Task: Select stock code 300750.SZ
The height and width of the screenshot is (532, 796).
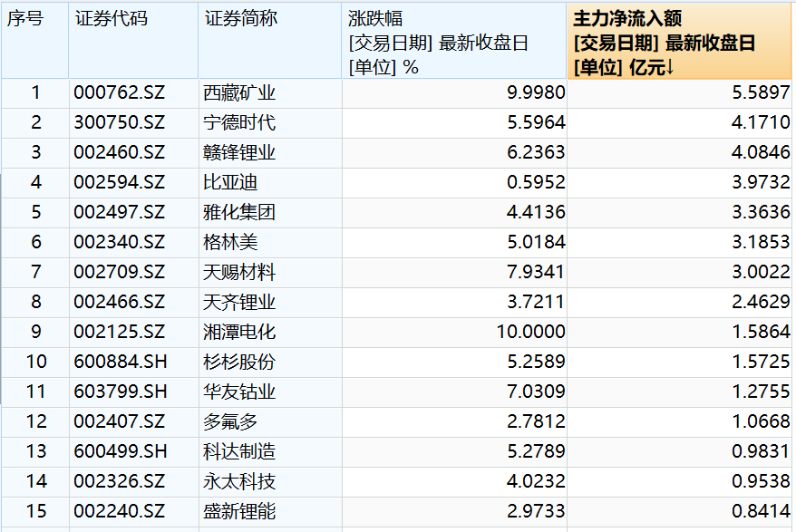Action: pyautogui.click(x=120, y=123)
